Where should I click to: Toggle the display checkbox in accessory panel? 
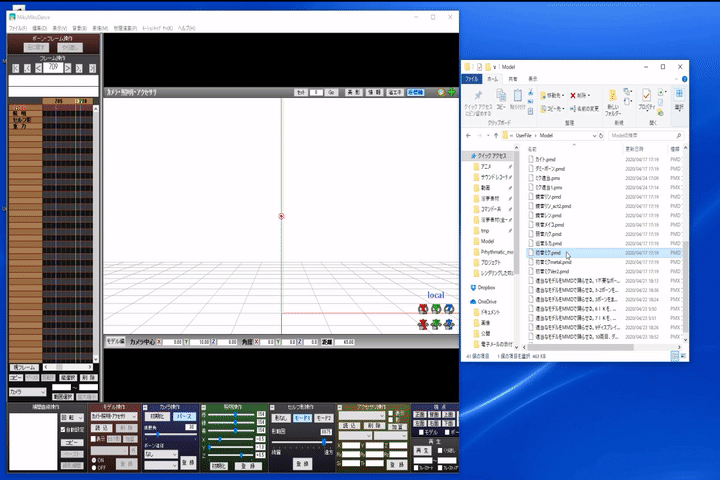[x=391, y=413]
